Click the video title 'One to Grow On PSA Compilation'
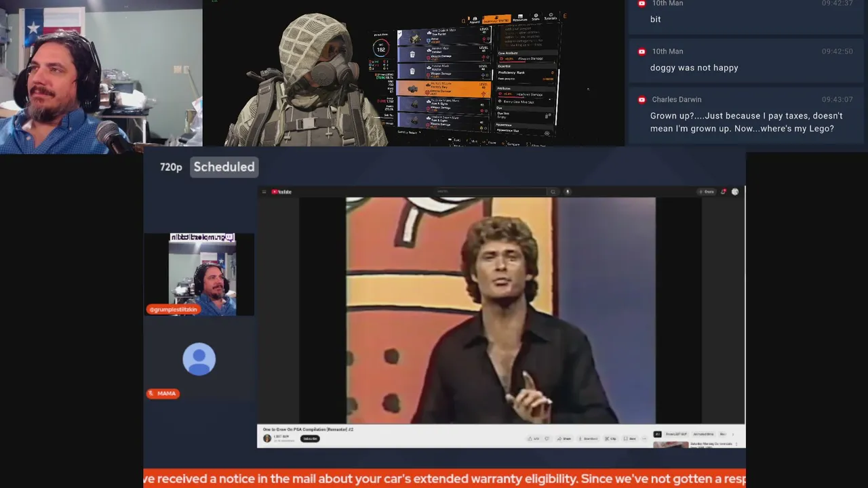The height and width of the screenshot is (488, 868). pyautogui.click(x=308, y=429)
